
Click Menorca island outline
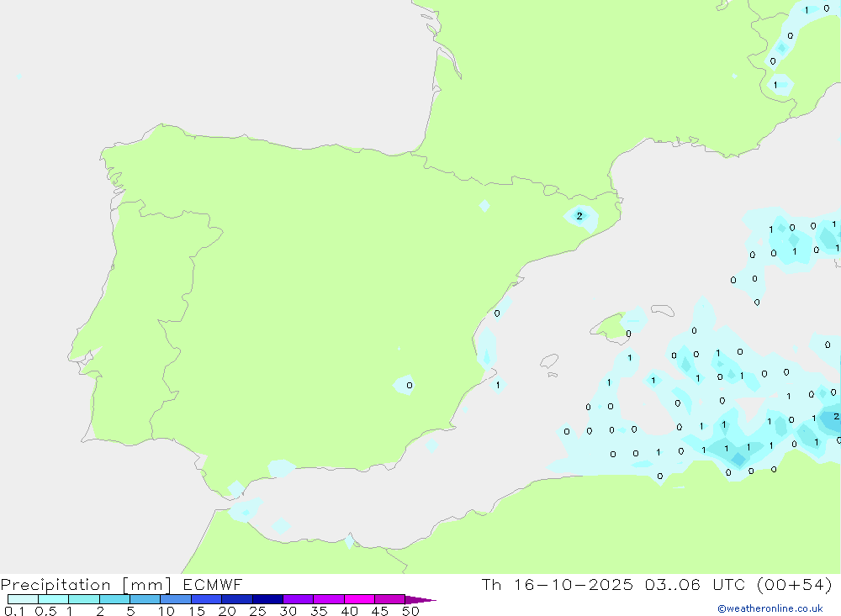[663, 310]
